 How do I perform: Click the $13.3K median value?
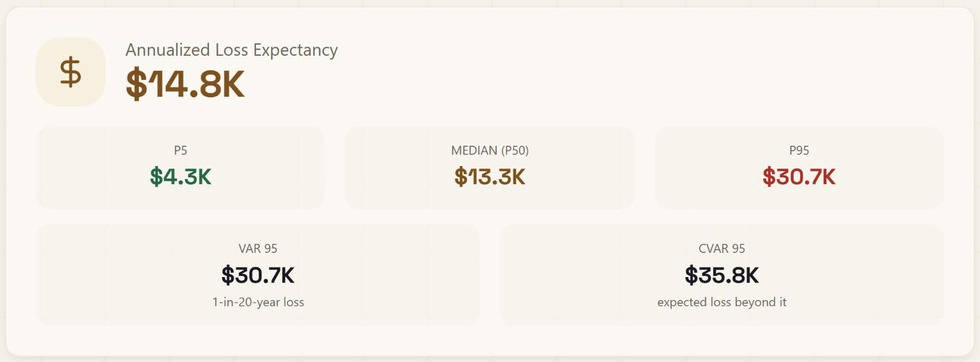(x=490, y=177)
